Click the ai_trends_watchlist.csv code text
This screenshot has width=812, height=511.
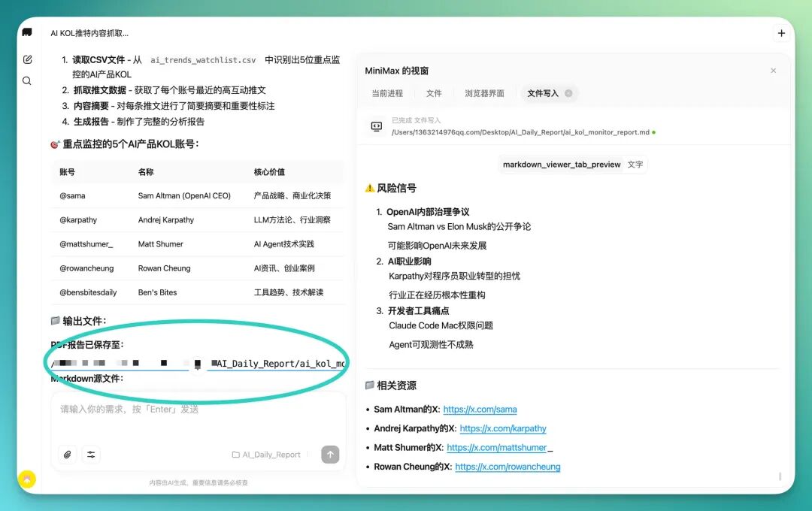[x=203, y=60]
